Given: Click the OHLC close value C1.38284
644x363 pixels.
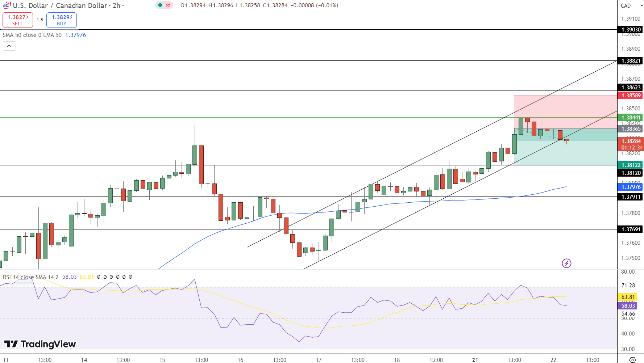Looking at the screenshot, I should 275,5.
